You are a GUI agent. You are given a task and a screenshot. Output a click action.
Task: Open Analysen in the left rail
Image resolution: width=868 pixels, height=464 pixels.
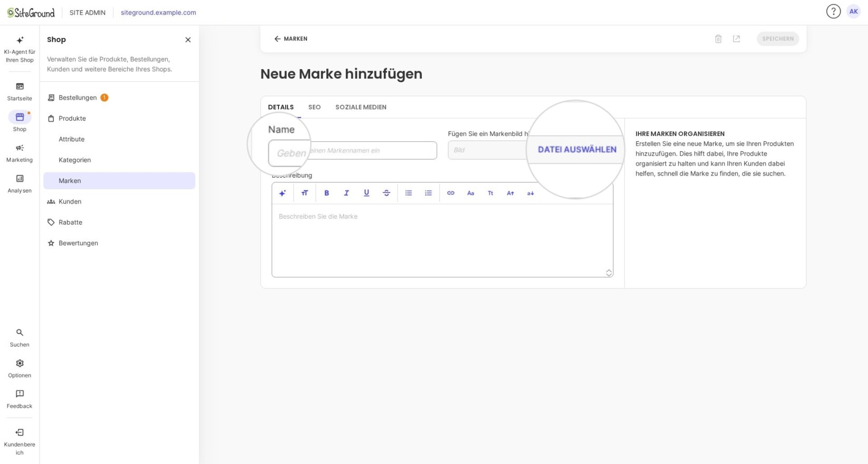[x=20, y=183]
